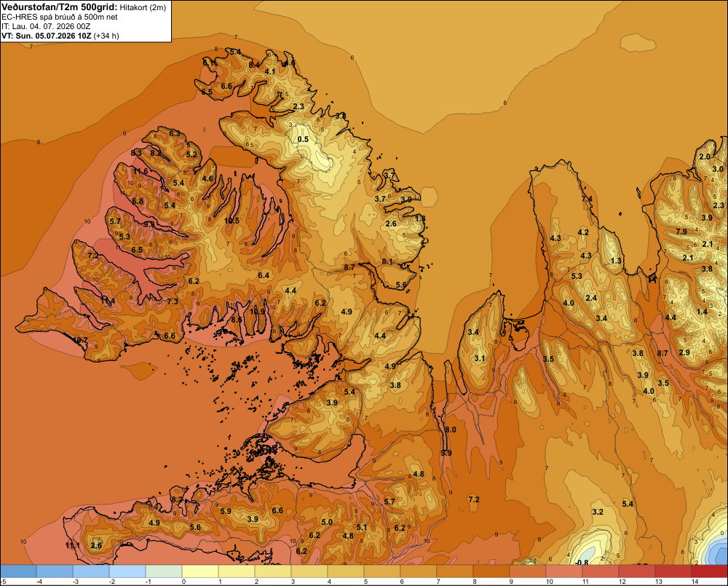728x586 pixels.
Task: Click the temperature value '7.3' on the map
Action: [x=173, y=301]
